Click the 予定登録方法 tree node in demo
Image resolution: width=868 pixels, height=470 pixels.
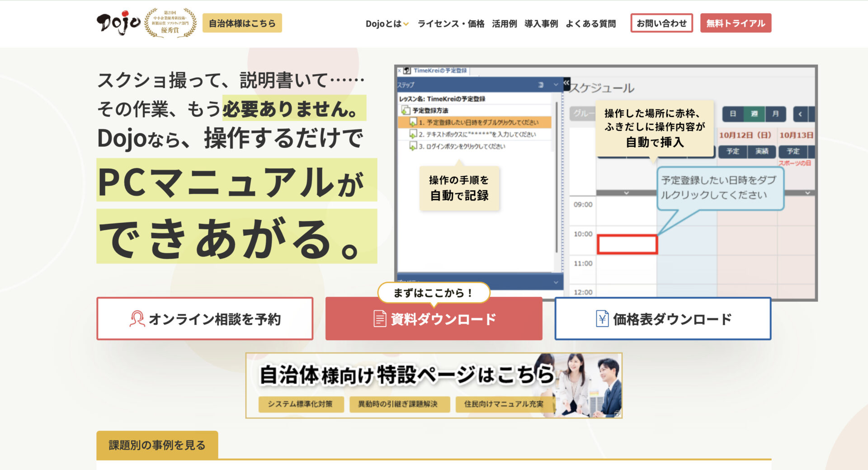point(425,110)
